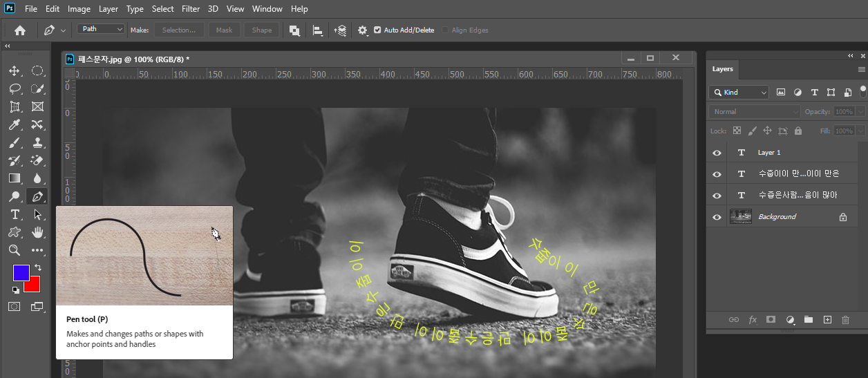The image size is (868, 378).
Task: Open path arrangement options
Action: [x=340, y=30]
